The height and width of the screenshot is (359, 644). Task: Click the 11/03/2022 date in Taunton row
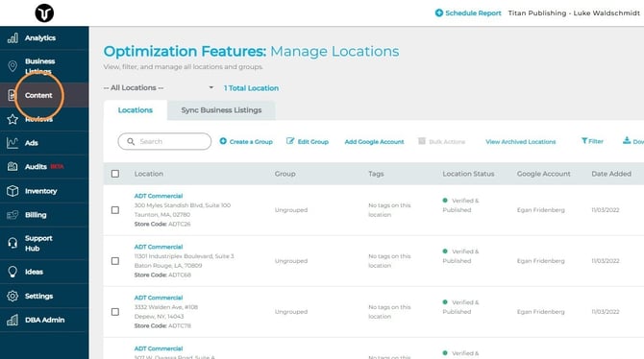pyautogui.click(x=605, y=209)
